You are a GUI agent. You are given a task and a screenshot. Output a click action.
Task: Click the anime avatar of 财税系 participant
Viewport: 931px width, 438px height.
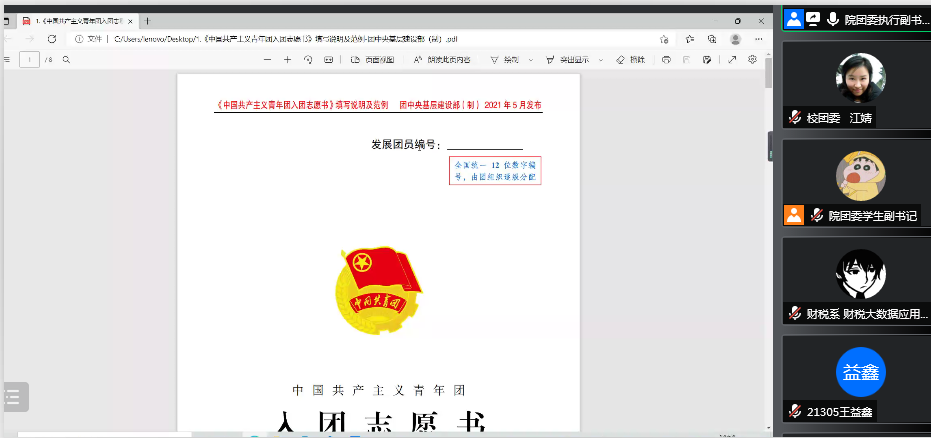pos(860,274)
